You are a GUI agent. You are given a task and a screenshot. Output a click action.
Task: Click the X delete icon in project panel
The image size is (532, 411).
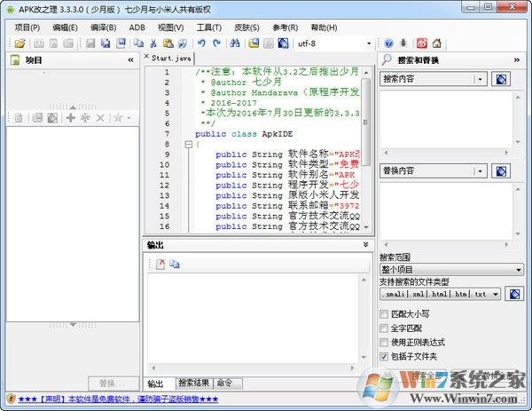point(100,118)
